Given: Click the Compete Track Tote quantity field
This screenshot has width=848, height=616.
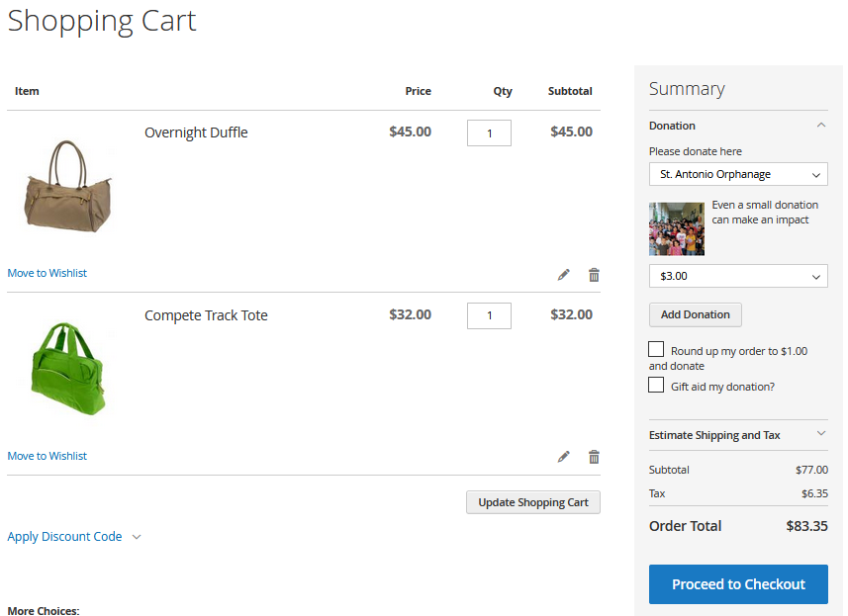Looking at the screenshot, I should (489, 316).
